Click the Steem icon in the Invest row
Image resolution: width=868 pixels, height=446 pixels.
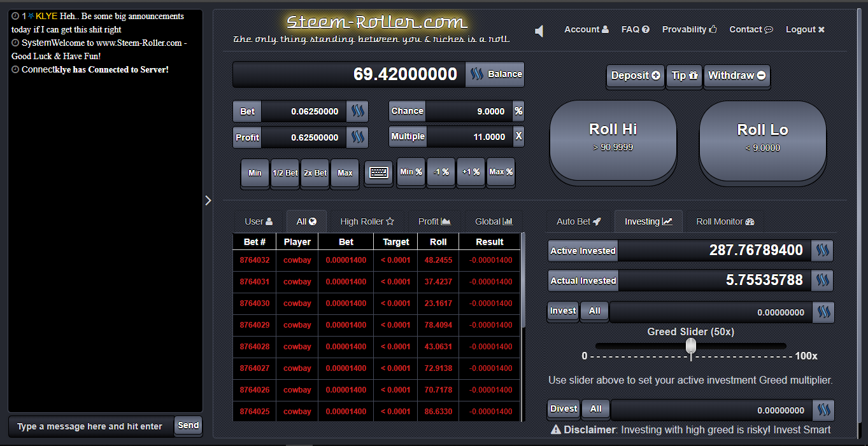point(823,312)
